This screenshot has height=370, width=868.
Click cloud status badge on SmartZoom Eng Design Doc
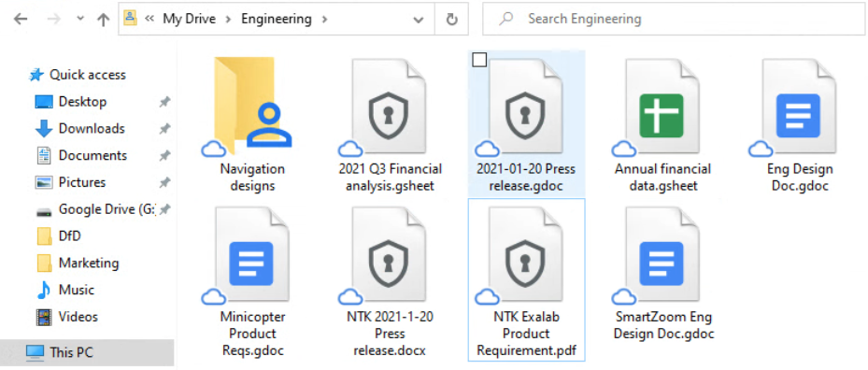pyautogui.click(x=624, y=297)
